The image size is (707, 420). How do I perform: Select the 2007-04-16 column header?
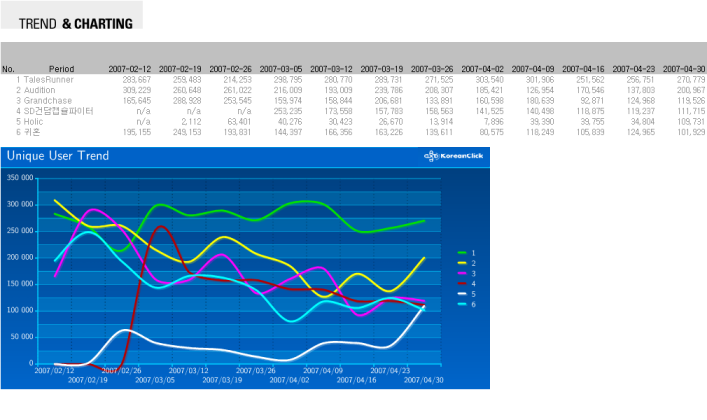pyautogui.click(x=583, y=69)
